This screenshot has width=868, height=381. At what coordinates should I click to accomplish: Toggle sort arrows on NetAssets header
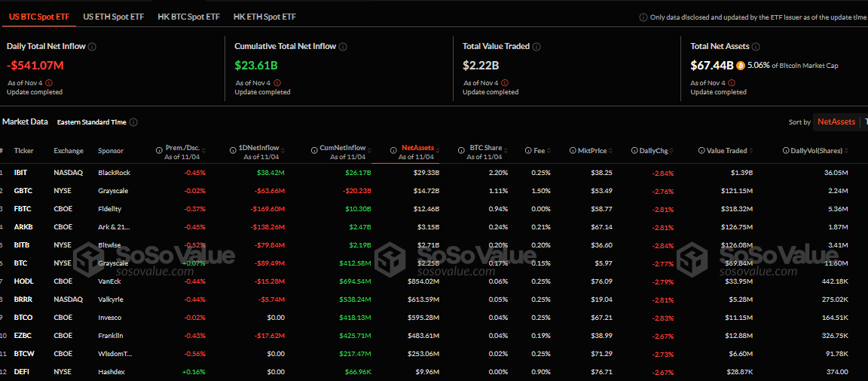tap(439, 150)
